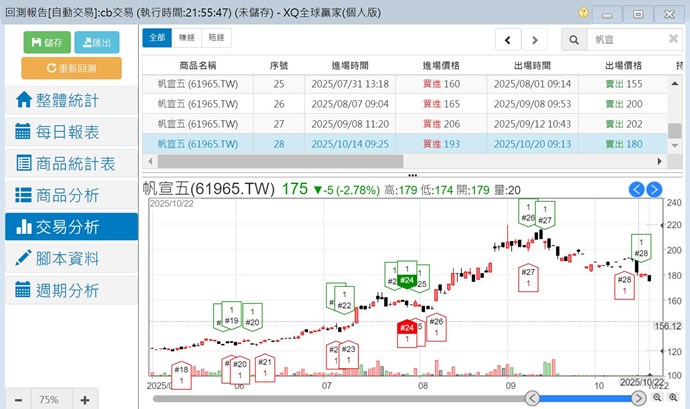
Task: Click table horizontal scrollbar right arrow
Action: pyautogui.click(x=659, y=161)
